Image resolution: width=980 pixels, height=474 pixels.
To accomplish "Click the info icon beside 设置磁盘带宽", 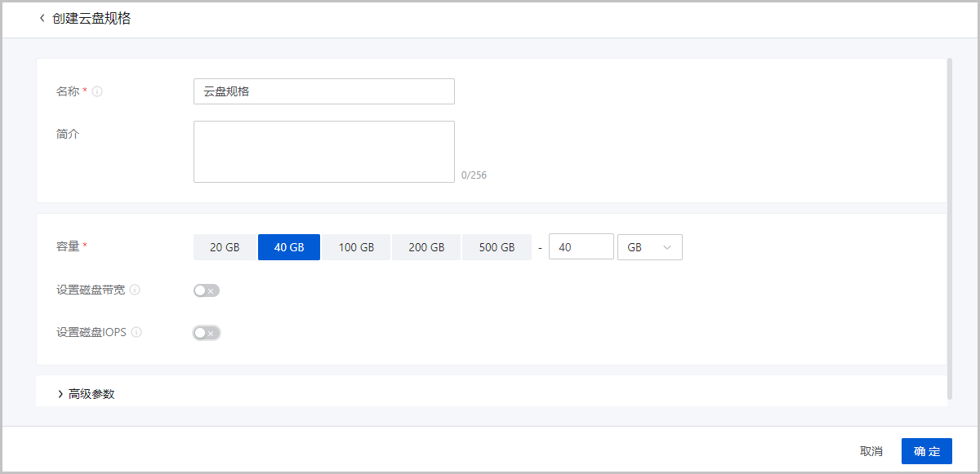I will [135, 290].
